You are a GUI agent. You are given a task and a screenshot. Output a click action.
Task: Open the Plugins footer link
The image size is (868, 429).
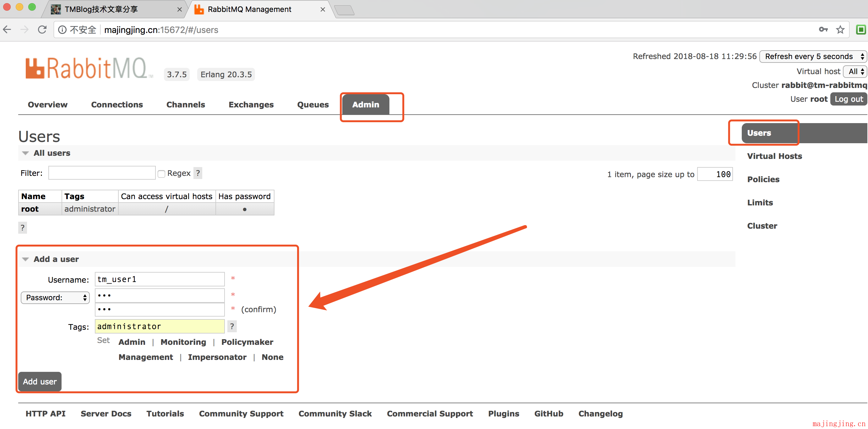[504, 414]
